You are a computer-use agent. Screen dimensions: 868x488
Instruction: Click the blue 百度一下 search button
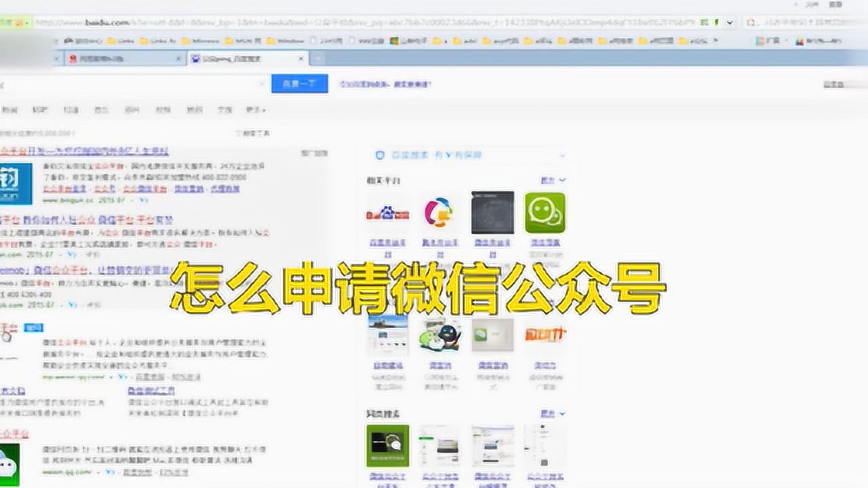(x=300, y=84)
